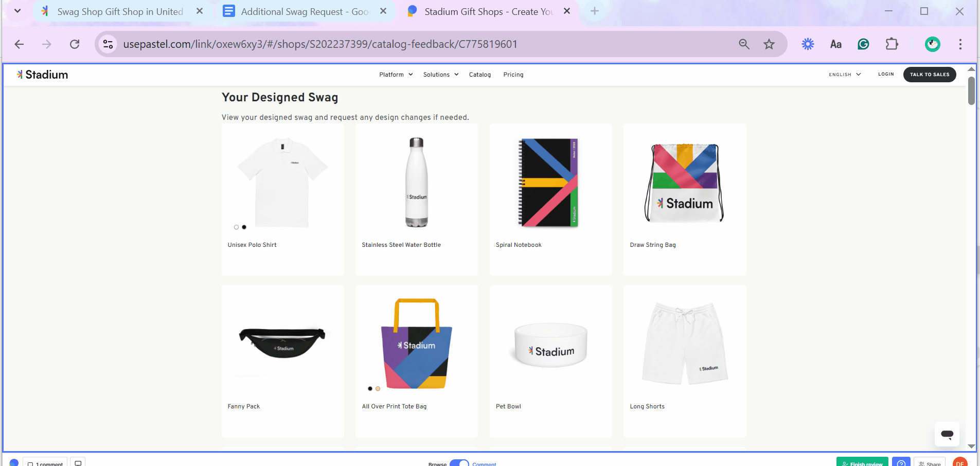Click the Stadium logo
Image resolution: width=980 pixels, height=466 pixels.
click(42, 75)
